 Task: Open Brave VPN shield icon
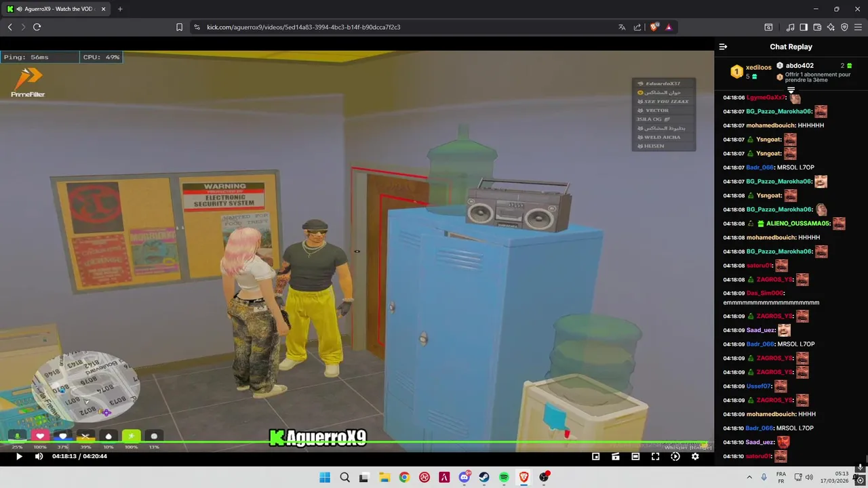click(x=844, y=27)
